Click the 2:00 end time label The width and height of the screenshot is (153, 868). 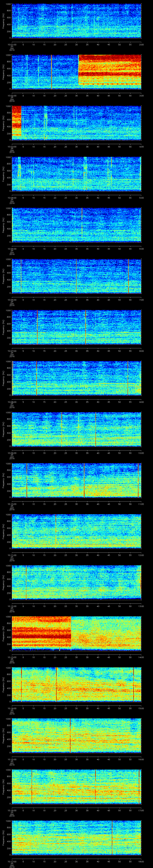141,44
